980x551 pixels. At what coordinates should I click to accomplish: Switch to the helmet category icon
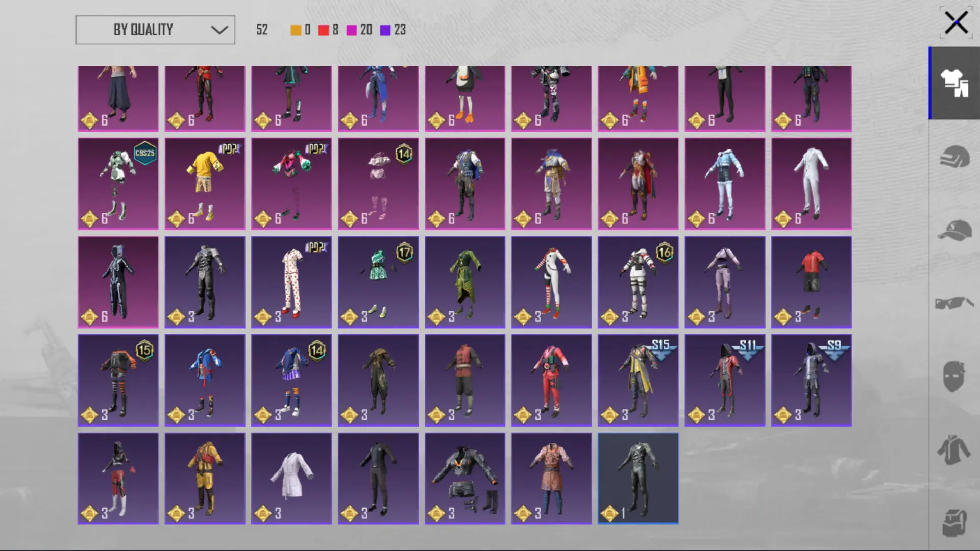(954, 157)
